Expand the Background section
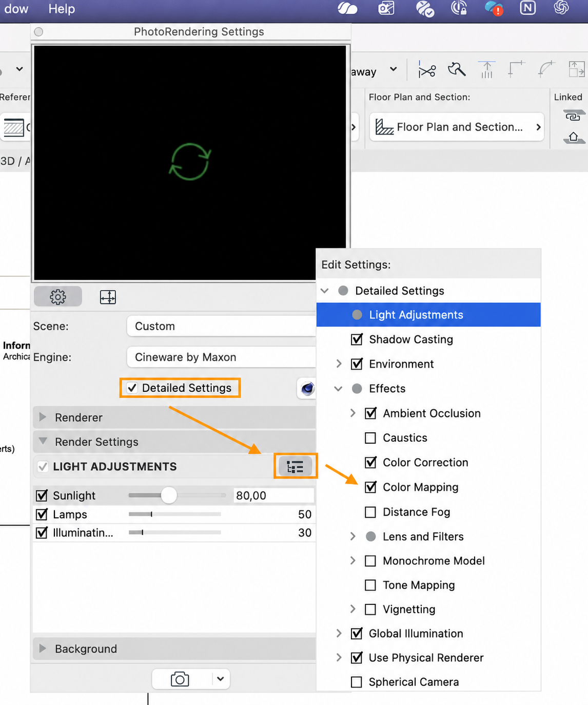588x705 pixels. [43, 649]
